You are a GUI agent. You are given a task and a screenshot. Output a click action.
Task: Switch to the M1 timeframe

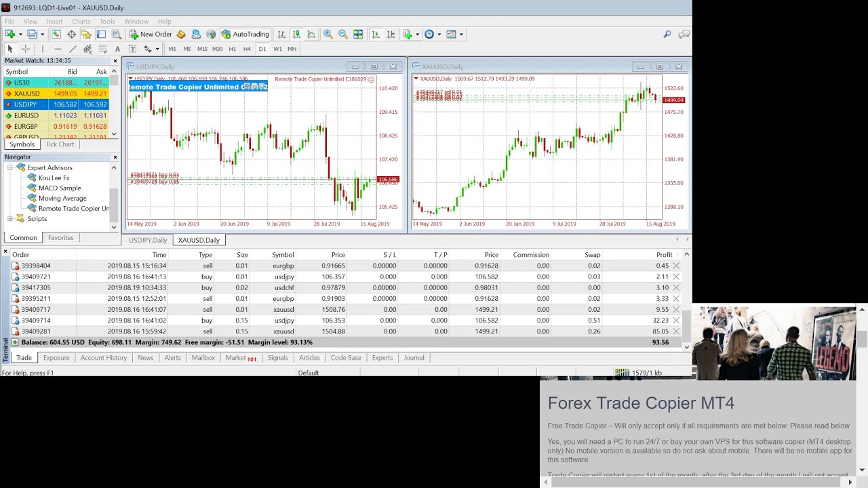[172, 49]
